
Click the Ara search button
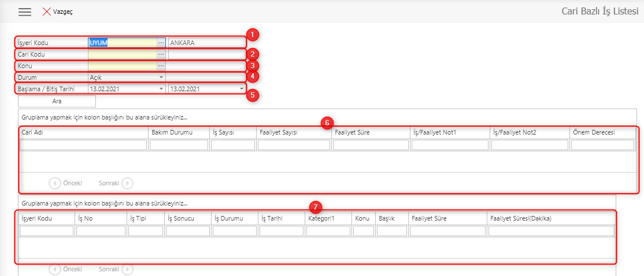57,101
